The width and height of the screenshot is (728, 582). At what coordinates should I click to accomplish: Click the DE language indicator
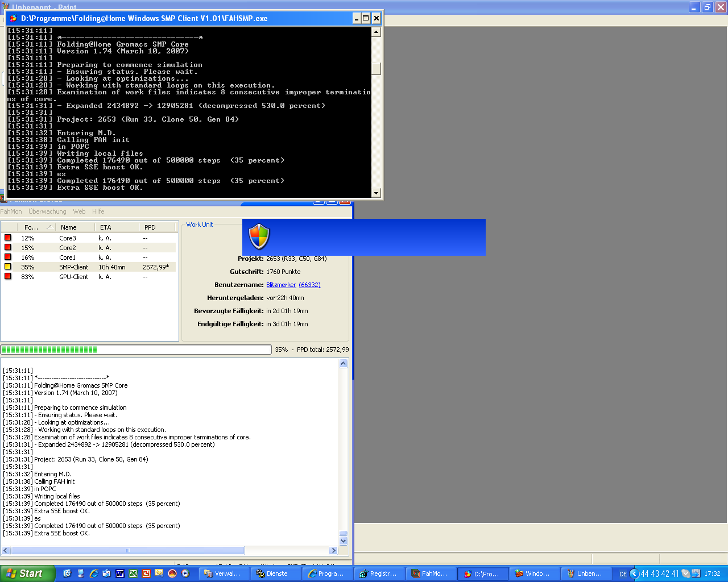pos(623,574)
